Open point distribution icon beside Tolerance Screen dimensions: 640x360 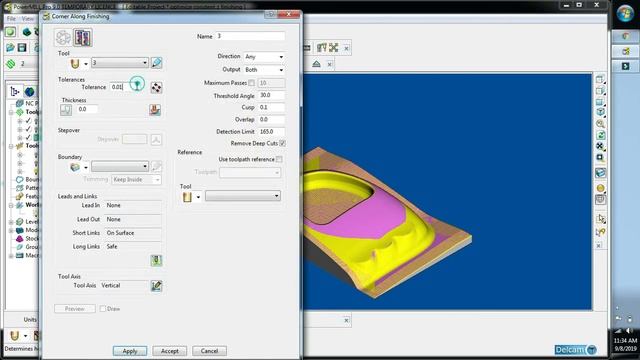tap(156, 87)
